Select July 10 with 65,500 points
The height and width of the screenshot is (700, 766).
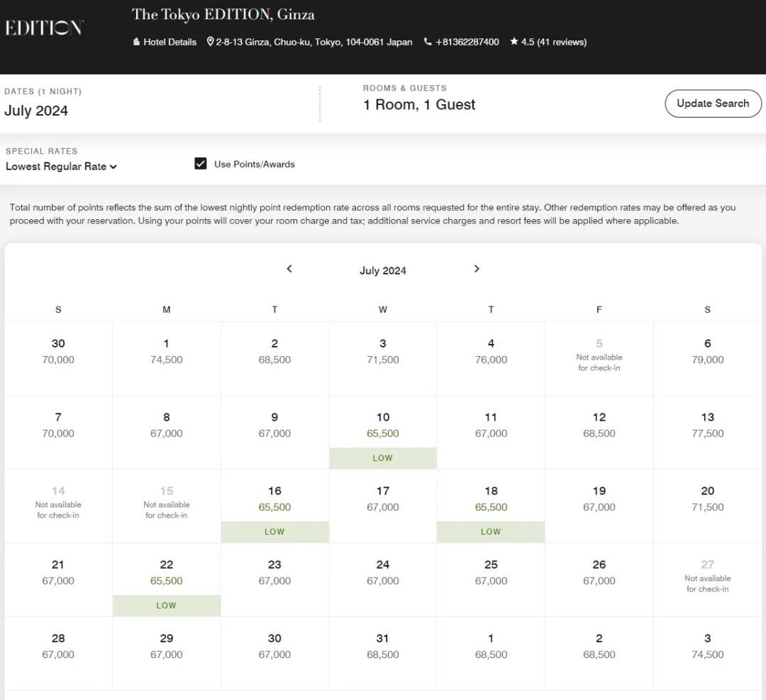click(382, 426)
